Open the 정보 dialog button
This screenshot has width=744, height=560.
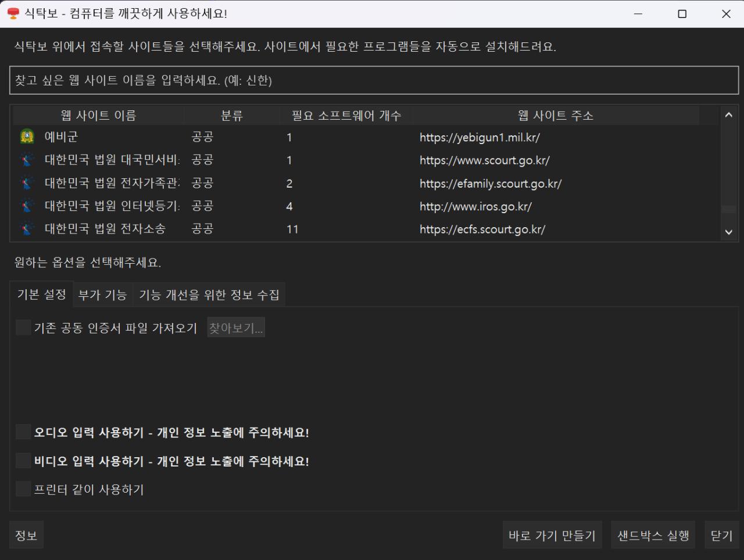coord(26,535)
